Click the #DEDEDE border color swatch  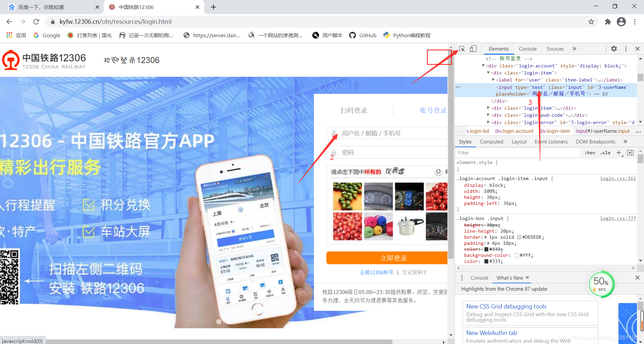[x=519, y=237]
